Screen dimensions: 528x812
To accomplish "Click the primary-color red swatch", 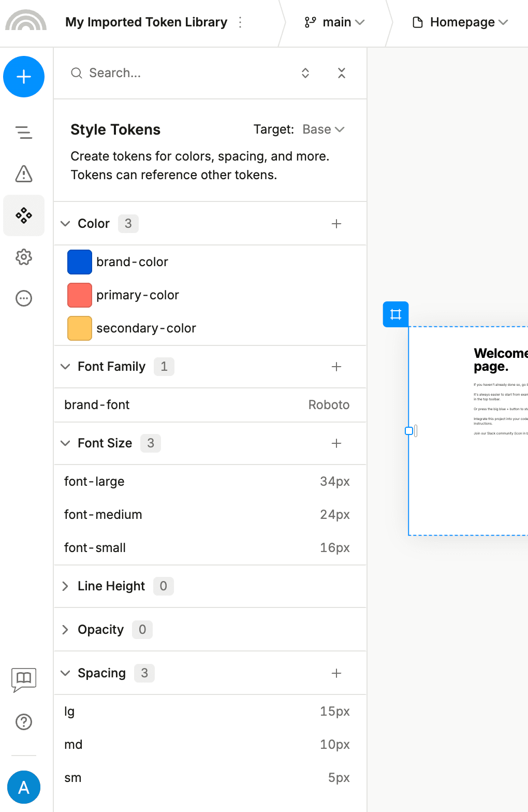I will click(x=80, y=295).
